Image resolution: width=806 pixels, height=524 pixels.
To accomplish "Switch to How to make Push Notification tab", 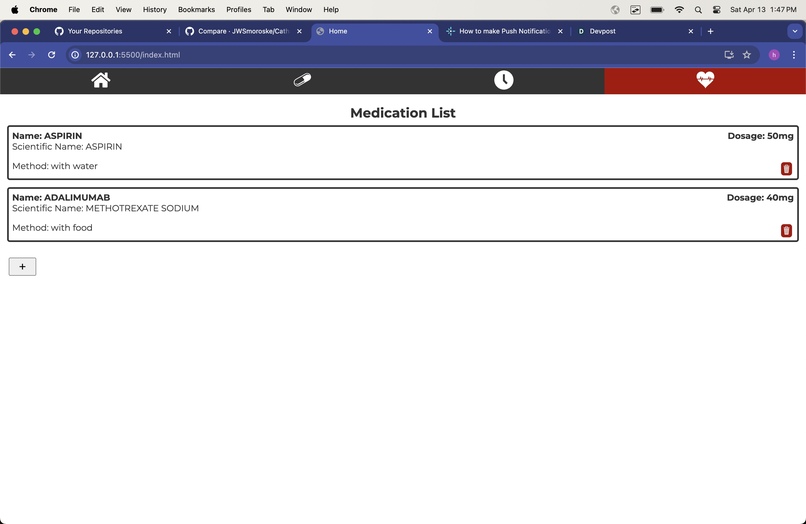I will click(x=504, y=31).
